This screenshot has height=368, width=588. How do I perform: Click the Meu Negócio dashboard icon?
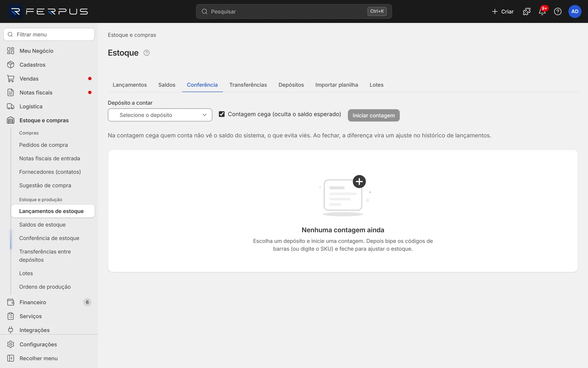click(x=11, y=51)
